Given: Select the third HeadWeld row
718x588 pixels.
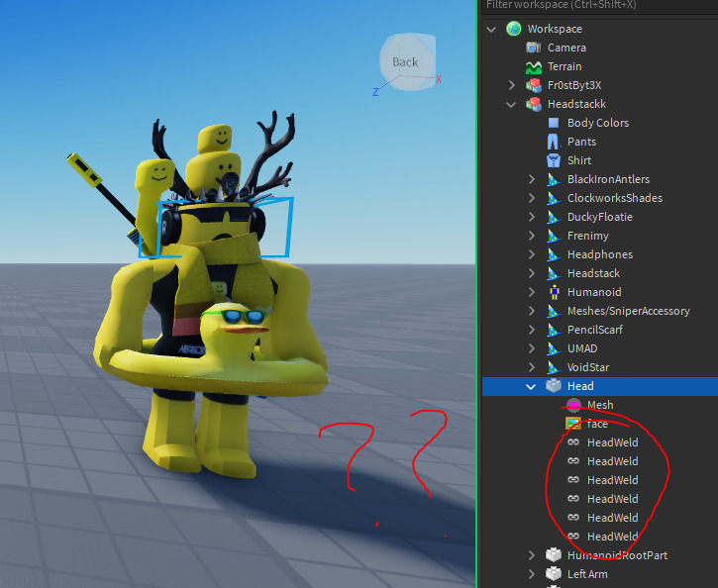Looking at the screenshot, I should [x=613, y=480].
